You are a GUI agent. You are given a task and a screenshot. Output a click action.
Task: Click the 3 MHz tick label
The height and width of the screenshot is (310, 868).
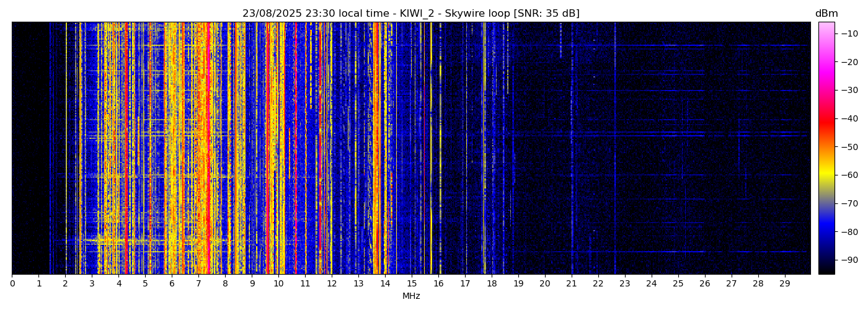point(92,284)
